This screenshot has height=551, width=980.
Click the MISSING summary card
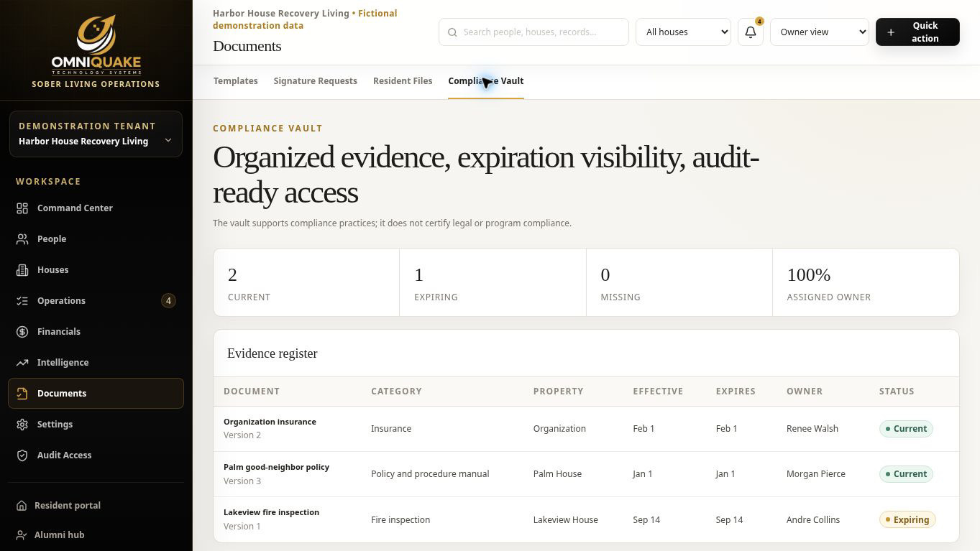679,282
